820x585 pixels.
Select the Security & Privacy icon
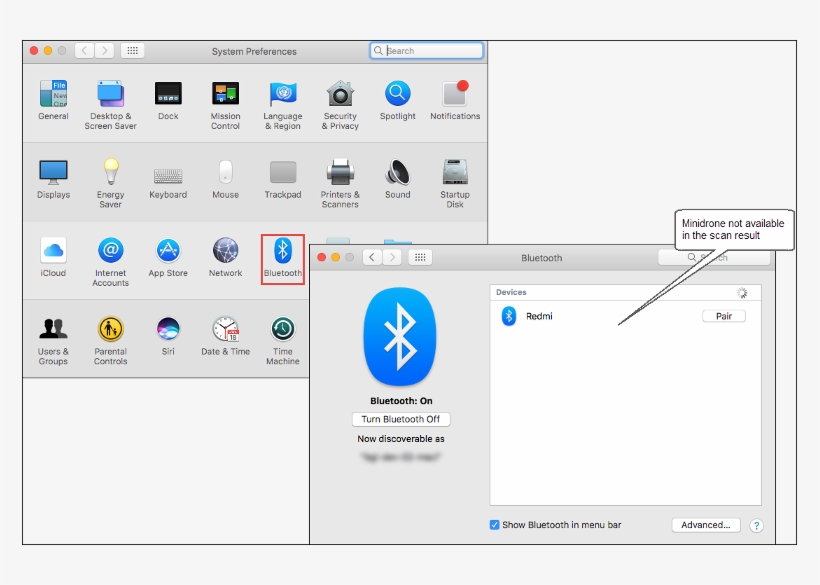[340, 95]
